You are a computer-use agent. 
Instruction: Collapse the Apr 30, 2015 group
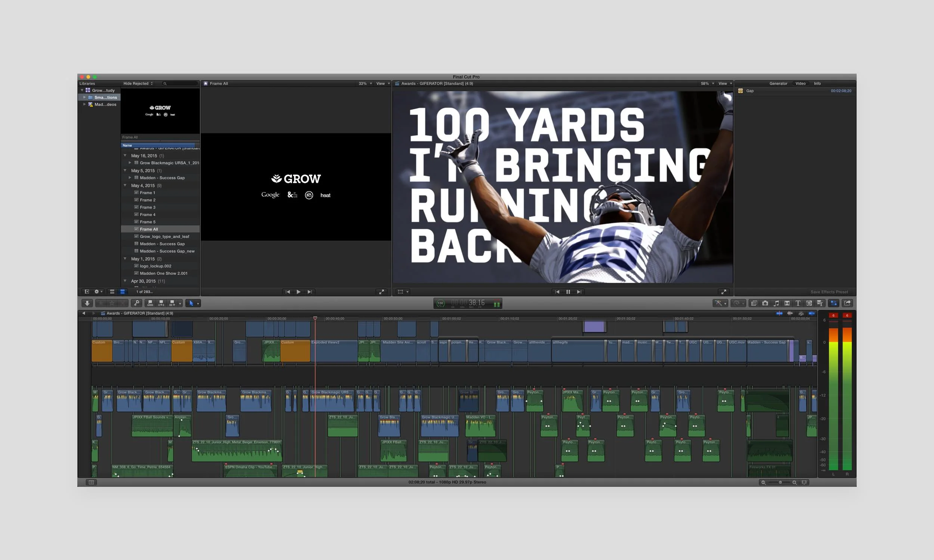coord(125,281)
